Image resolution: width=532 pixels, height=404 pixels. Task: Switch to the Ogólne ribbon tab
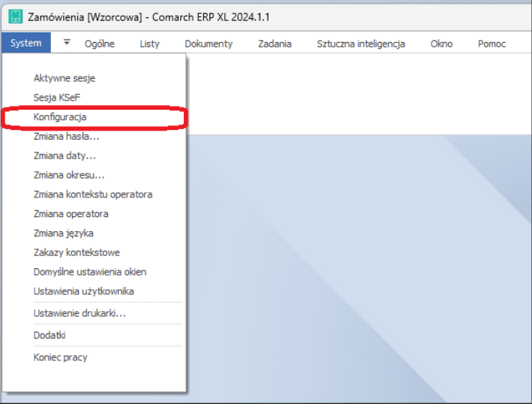(x=99, y=44)
